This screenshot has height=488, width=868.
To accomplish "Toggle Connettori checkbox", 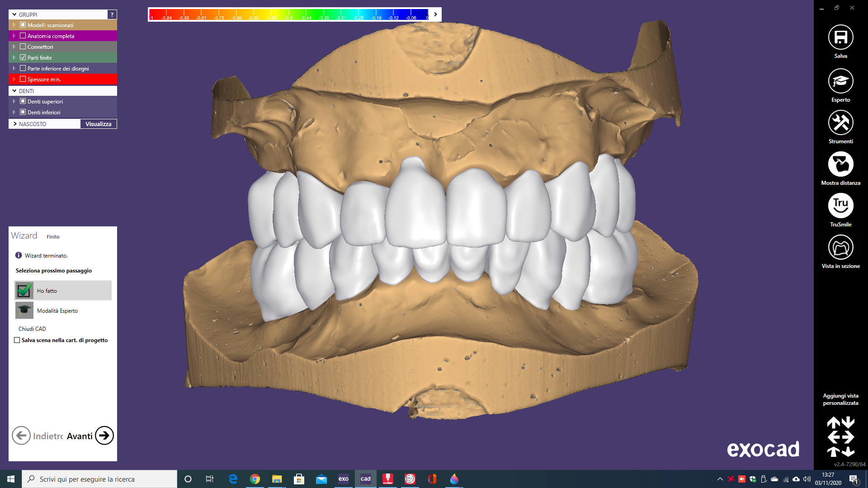I will [x=23, y=47].
